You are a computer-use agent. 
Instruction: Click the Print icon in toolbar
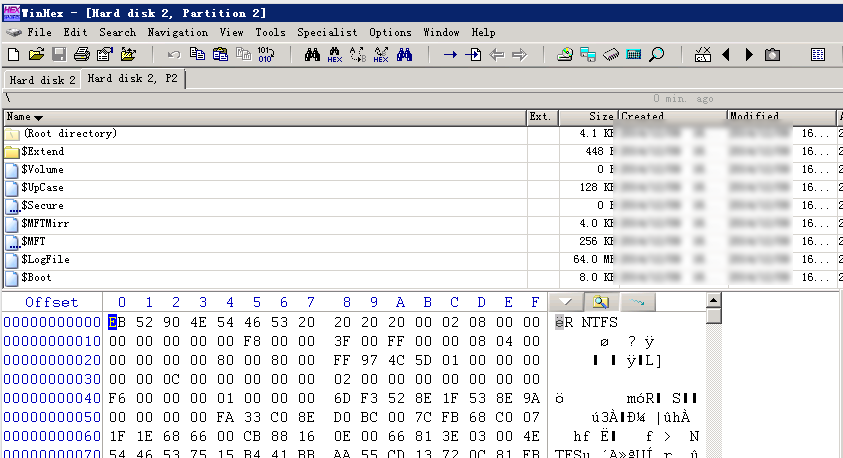point(82,54)
